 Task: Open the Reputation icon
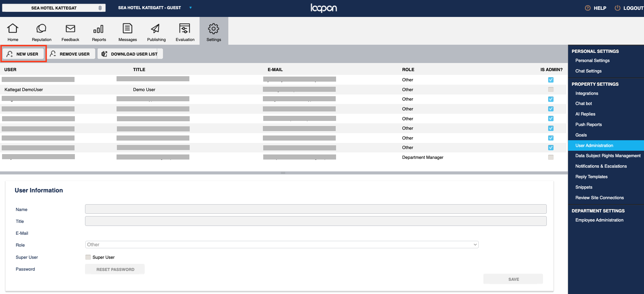[x=41, y=28]
